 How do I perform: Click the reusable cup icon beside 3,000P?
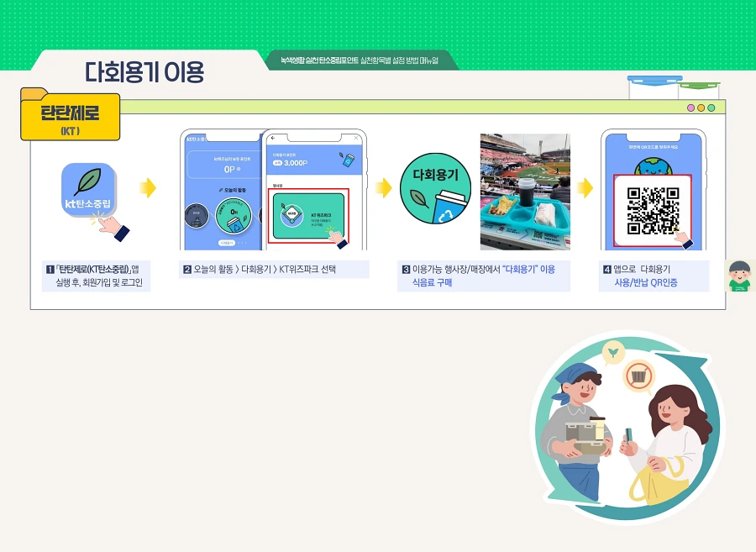(x=347, y=160)
